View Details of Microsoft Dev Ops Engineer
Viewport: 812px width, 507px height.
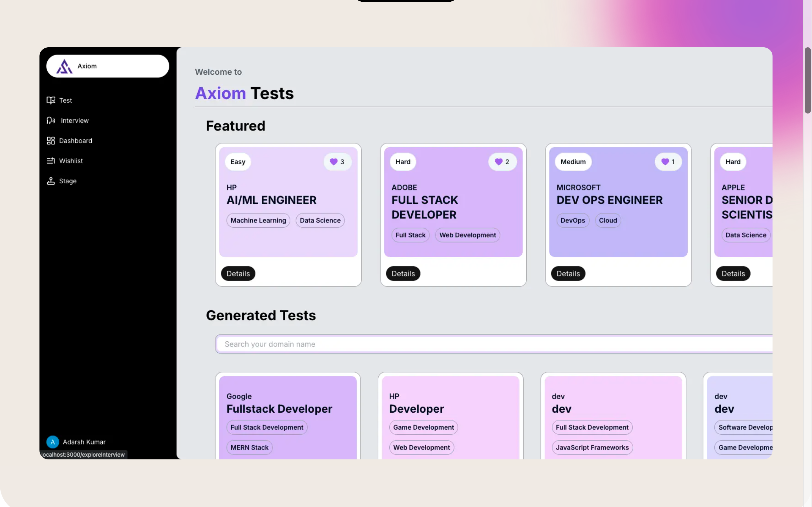pyautogui.click(x=568, y=273)
